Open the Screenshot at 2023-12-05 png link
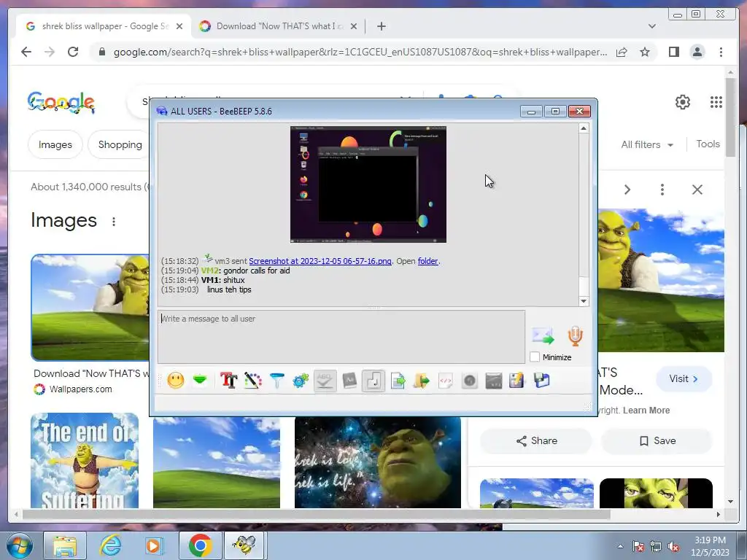Screen dimensions: 747x560 [x=320, y=261]
